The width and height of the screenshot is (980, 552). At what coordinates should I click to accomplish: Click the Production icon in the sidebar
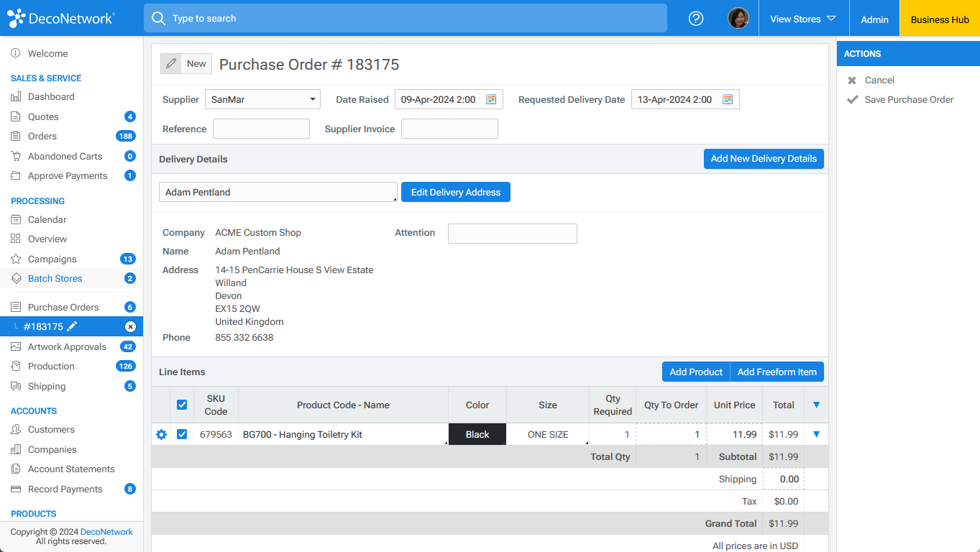point(15,366)
